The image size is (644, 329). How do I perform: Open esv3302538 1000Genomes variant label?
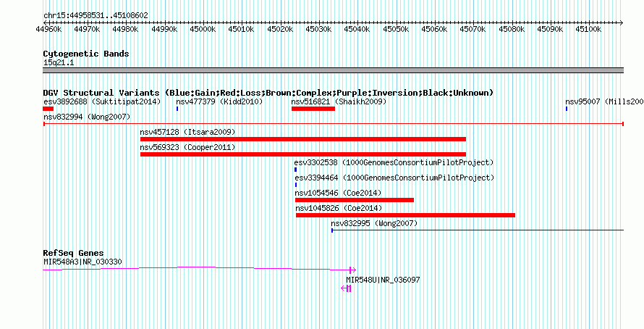pyautogui.click(x=394, y=162)
